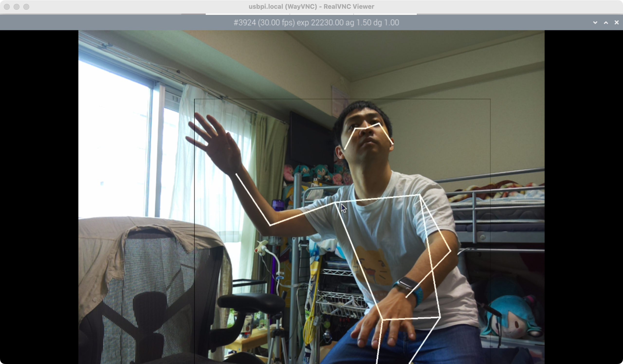Screen dimensions: 623x364
Task: Click the skeleton's elbow joint on raised arm
Action: coord(270,225)
